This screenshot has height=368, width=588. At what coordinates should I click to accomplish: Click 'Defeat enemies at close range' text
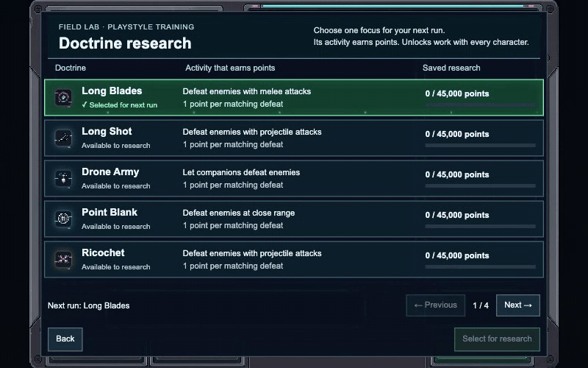(x=238, y=213)
